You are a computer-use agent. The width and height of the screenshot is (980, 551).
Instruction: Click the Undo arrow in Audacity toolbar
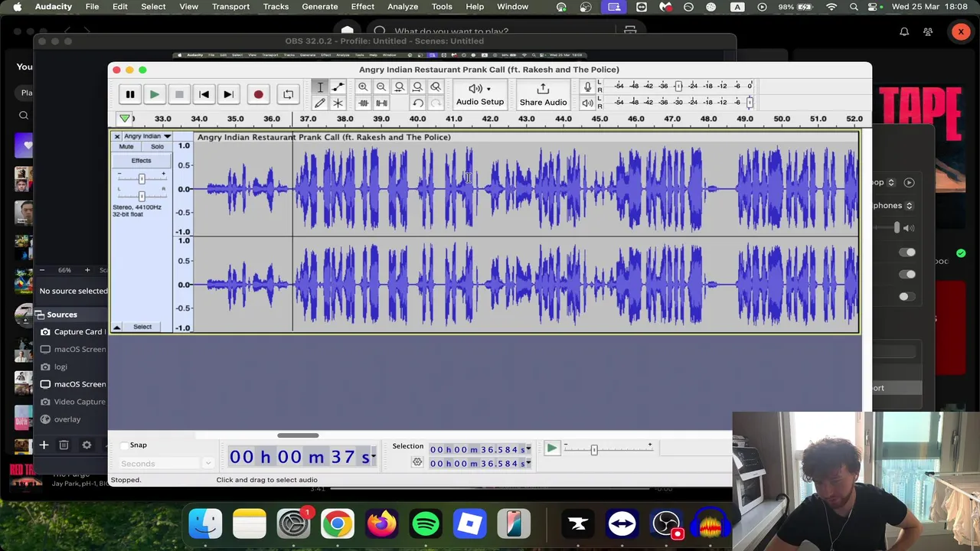[x=417, y=103]
